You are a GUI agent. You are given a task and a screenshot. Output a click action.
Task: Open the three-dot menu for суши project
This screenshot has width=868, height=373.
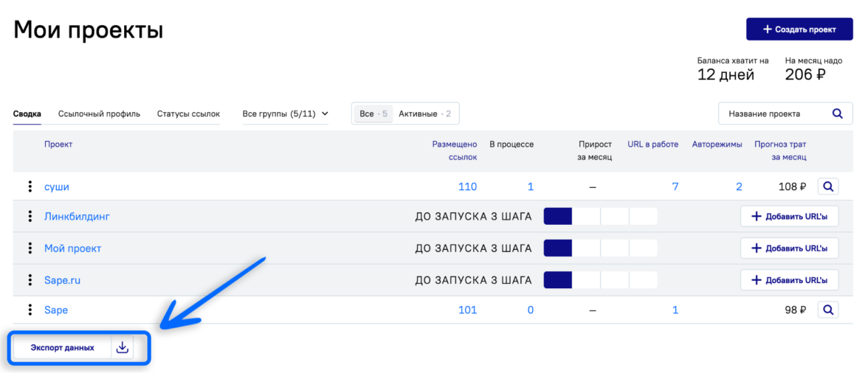tap(30, 186)
